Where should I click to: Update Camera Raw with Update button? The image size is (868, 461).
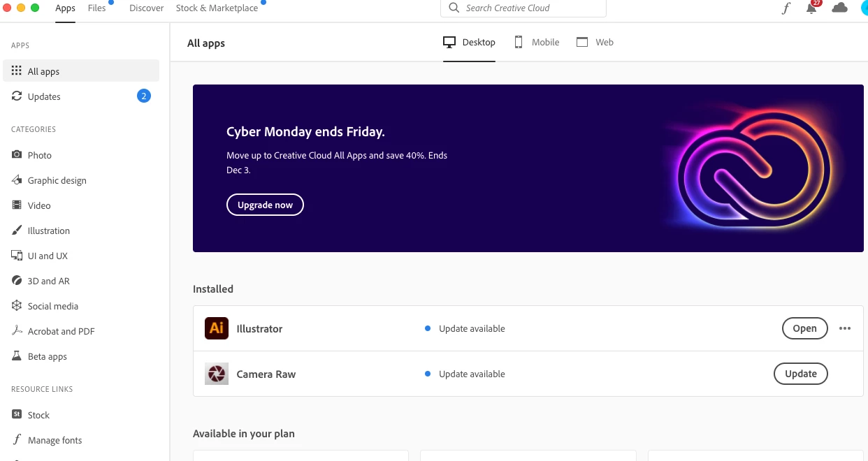(x=801, y=374)
